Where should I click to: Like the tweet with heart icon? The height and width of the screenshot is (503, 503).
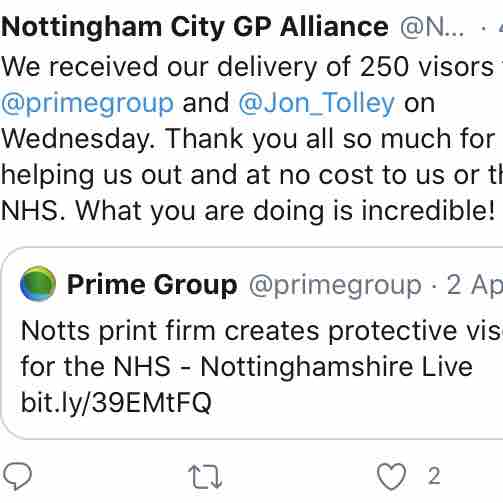point(391,477)
